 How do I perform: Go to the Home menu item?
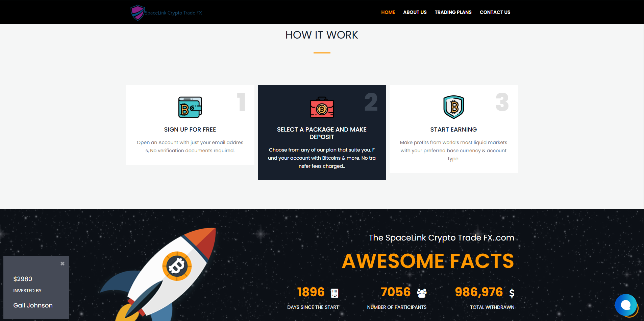click(x=388, y=12)
